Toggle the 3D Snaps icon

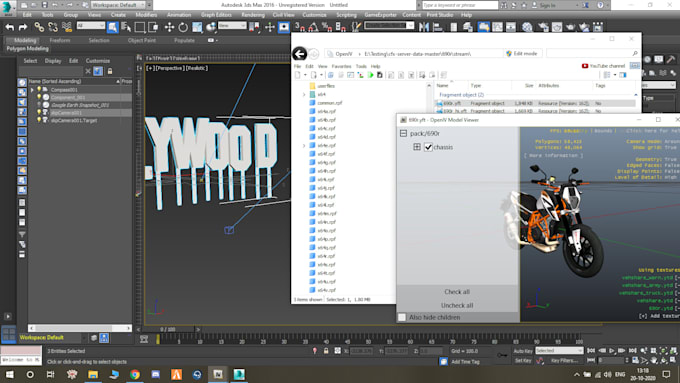pyautogui.click(x=299, y=27)
